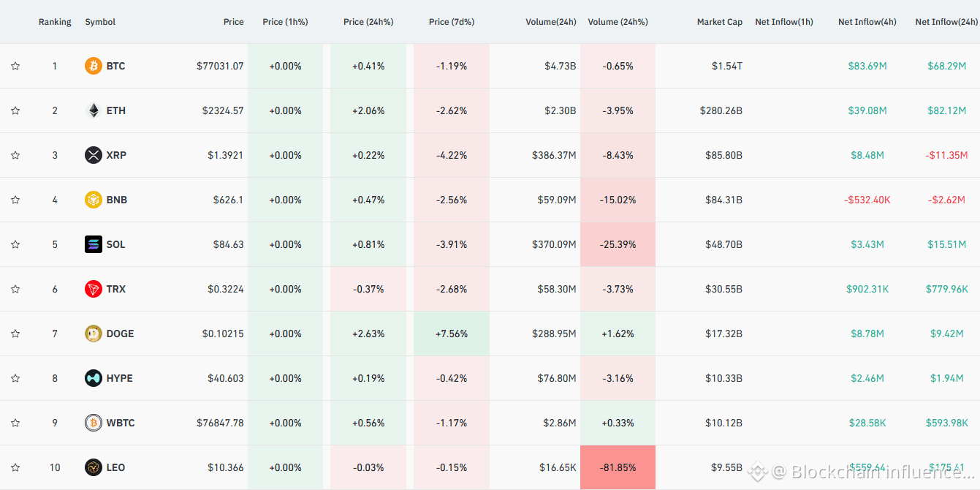Viewport: 980px width, 490px height.
Task: Sort table by Market Cap column header
Action: click(720, 22)
